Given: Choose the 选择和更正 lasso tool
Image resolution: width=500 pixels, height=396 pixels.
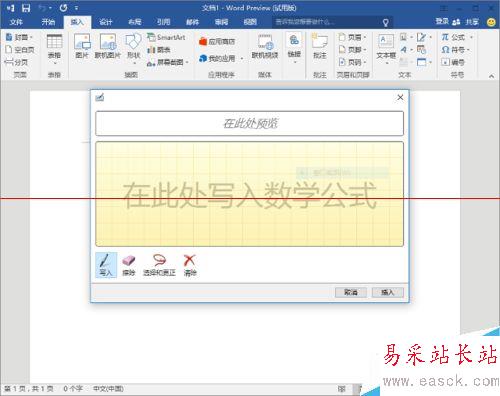Looking at the screenshot, I should tap(159, 265).
